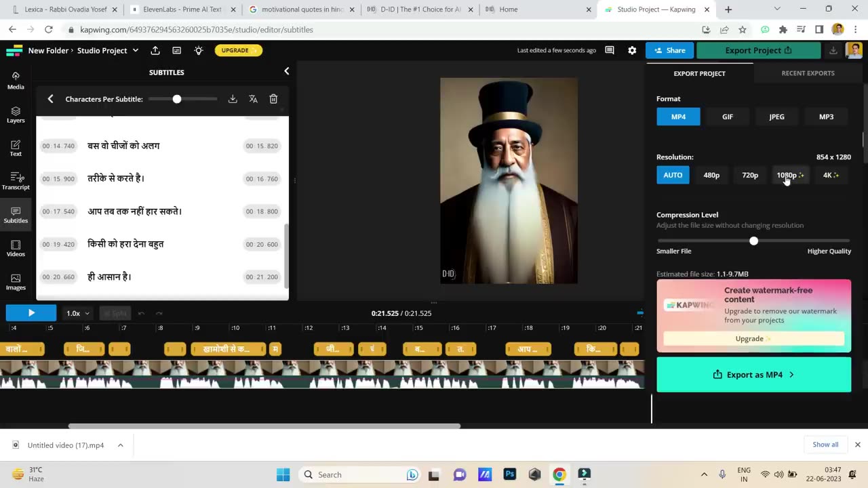Open the comments icon in the top bar
Viewport: 868px width, 488px height.
[x=610, y=50]
